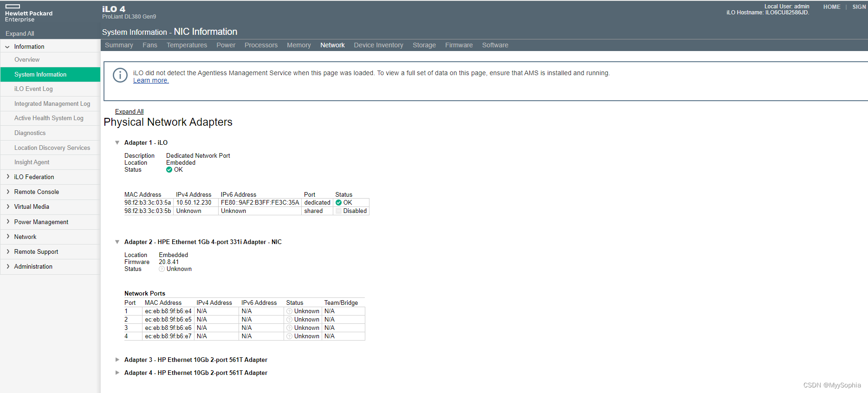Collapse the Information sidebar group
This screenshot has height=393, width=868.
click(x=7, y=47)
